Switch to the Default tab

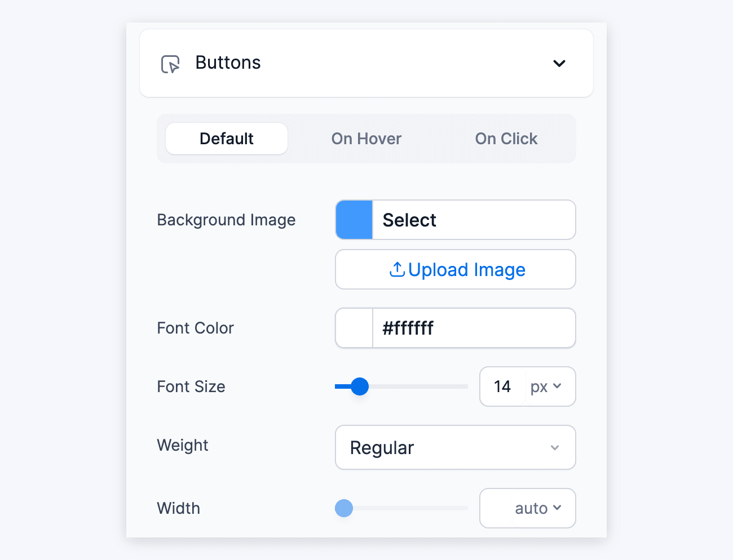pos(227,139)
